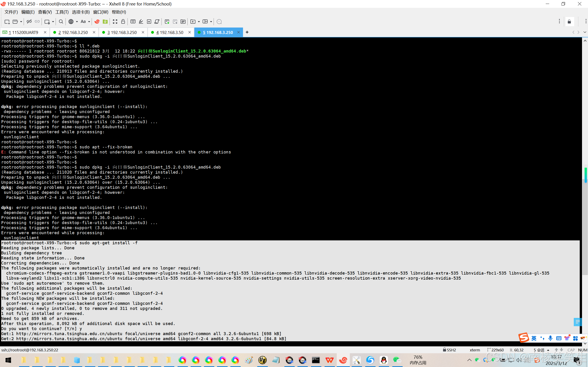The width and height of the screenshot is (588, 367).
Task: Click the keyboard key-mapping icon
Action: pos(133,22)
